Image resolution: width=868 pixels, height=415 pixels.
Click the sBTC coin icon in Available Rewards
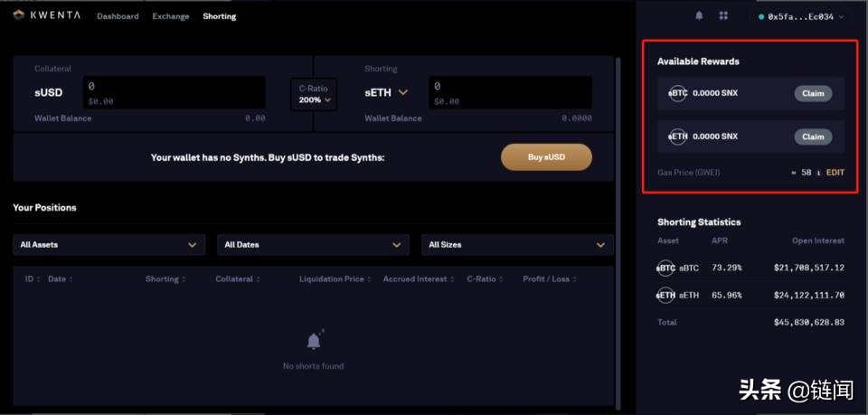[x=677, y=93]
